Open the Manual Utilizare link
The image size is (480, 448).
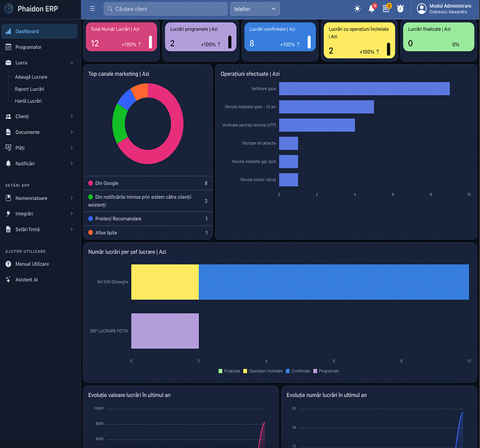coord(32,264)
